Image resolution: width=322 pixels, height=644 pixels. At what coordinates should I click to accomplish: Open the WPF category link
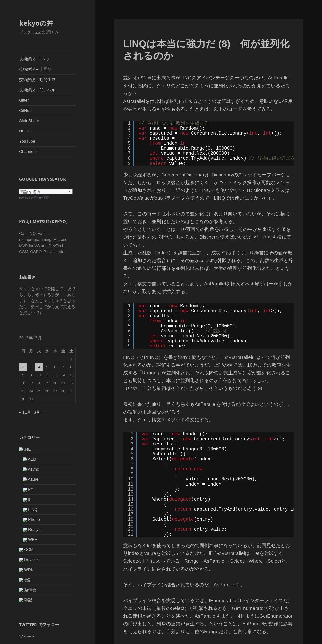32,540
